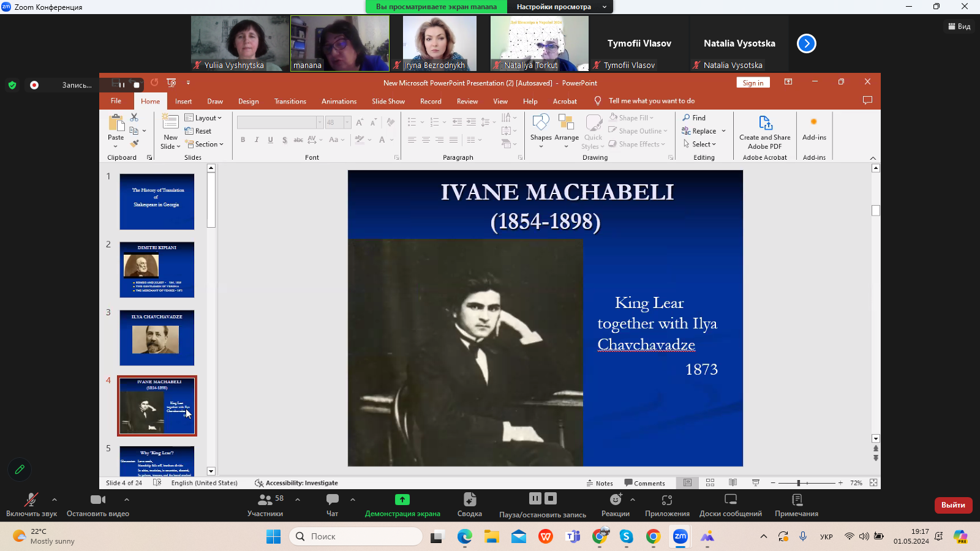Click the green Share Screen icon

click(402, 500)
